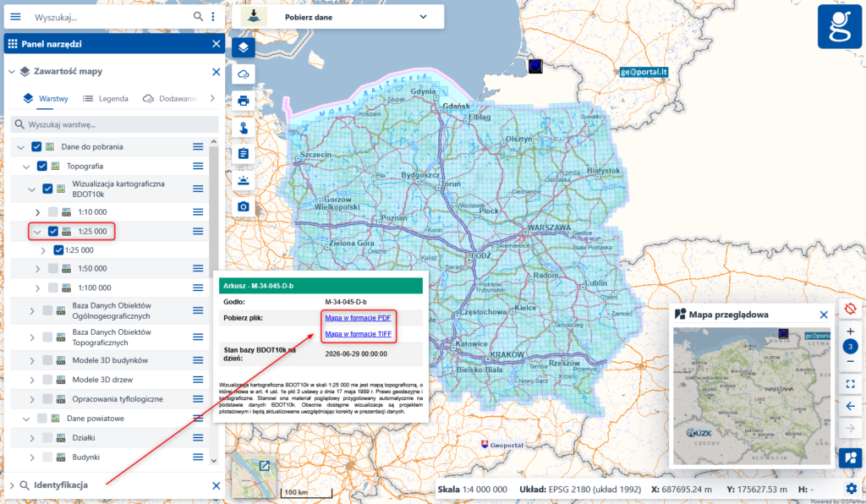Switch to the Warstwy tab
The height and width of the screenshot is (504, 866).
pyautogui.click(x=46, y=99)
